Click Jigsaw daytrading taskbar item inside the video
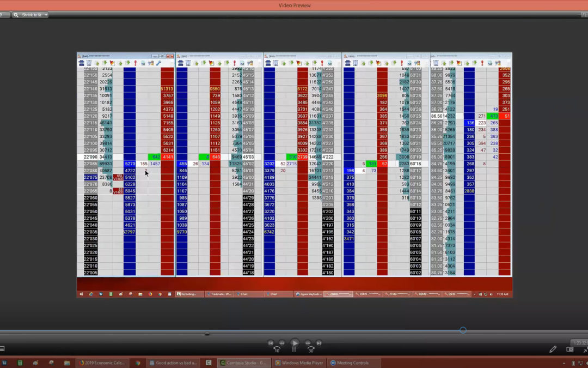This screenshot has width=588, height=368. coord(309,294)
